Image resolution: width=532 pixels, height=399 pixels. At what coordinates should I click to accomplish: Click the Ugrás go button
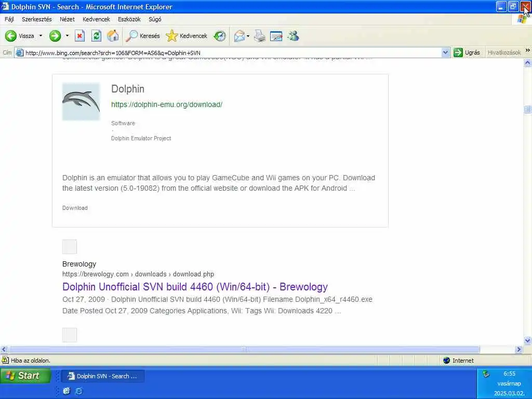pos(467,52)
